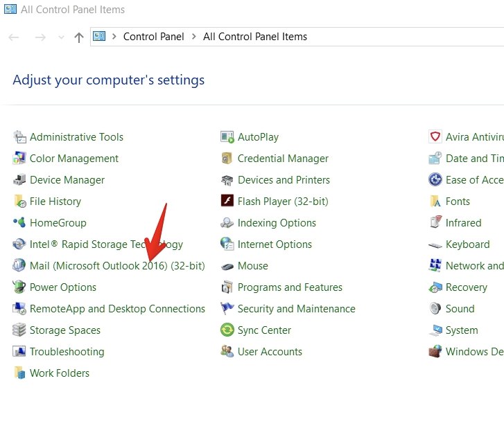Open the Security and Maintenance flag icon
This screenshot has height=428, width=504.
point(227,308)
